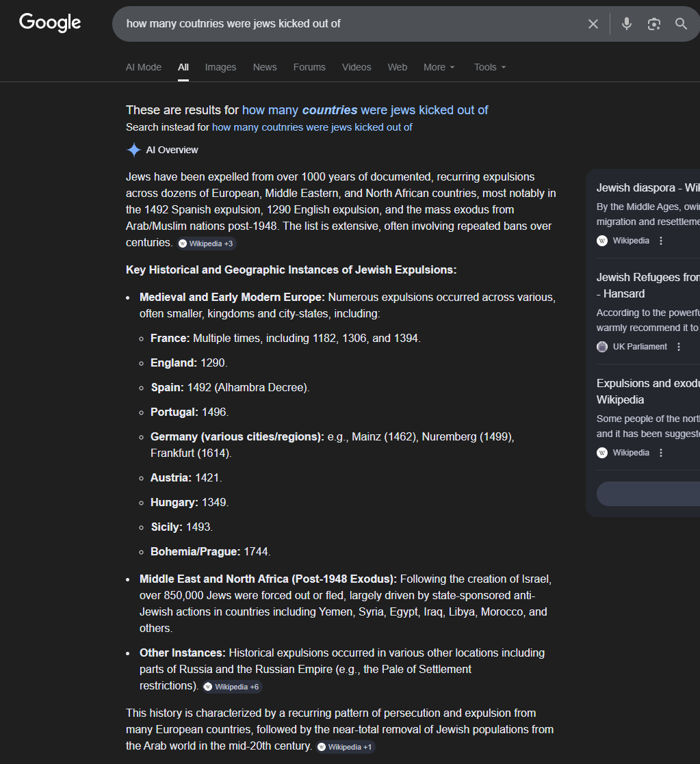Click the Sicily: 1493 entry
700x764 pixels.
click(x=181, y=527)
